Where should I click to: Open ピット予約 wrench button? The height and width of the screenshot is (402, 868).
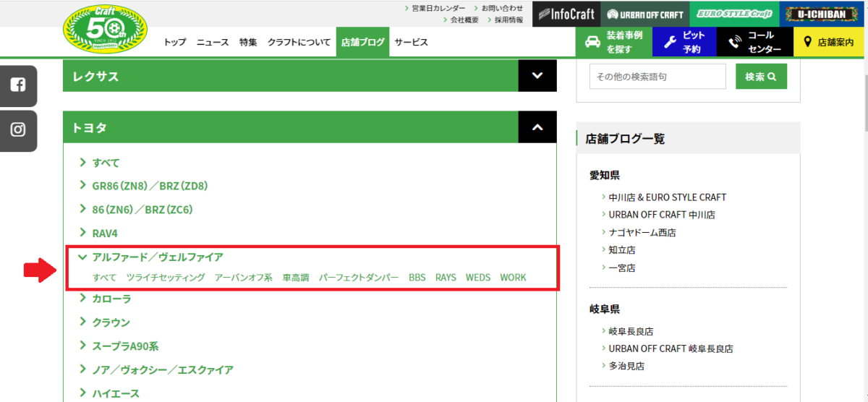click(684, 42)
